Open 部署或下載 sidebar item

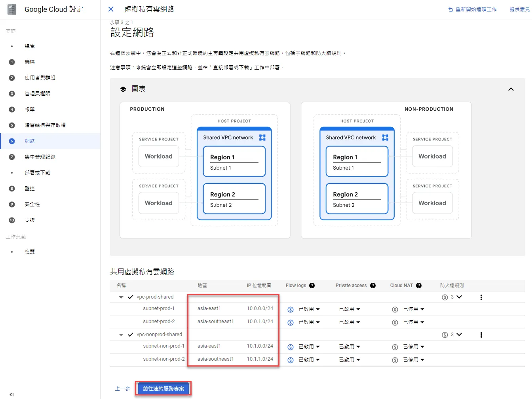click(x=37, y=173)
